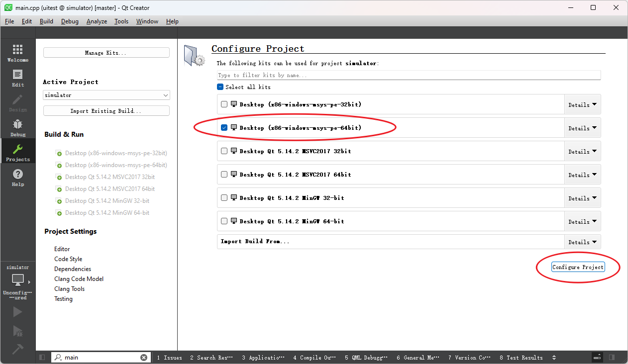Enable Desktop Qt 5.14.2 MinGW 64-bit kit
The height and width of the screenshot is (364, 628).
coord(224,221)
